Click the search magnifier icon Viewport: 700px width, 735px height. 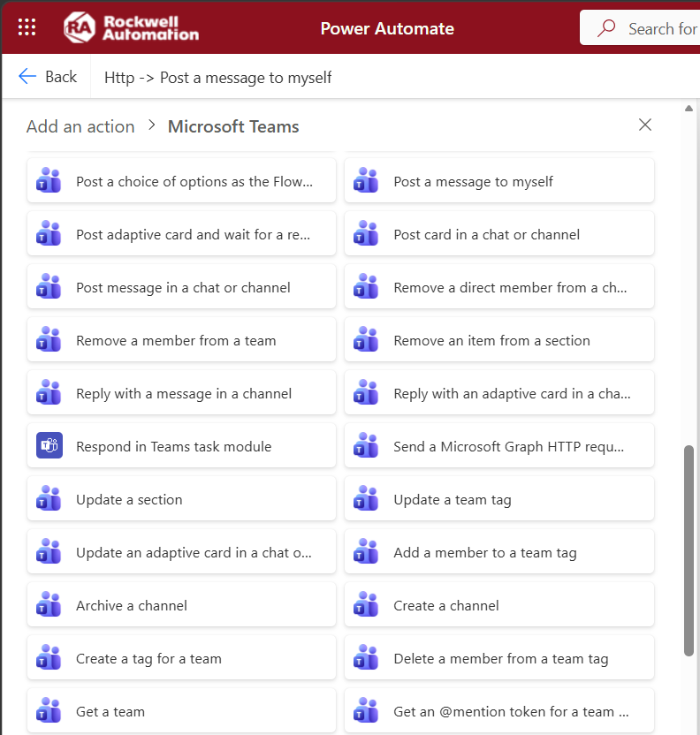[x=606, y=28]
